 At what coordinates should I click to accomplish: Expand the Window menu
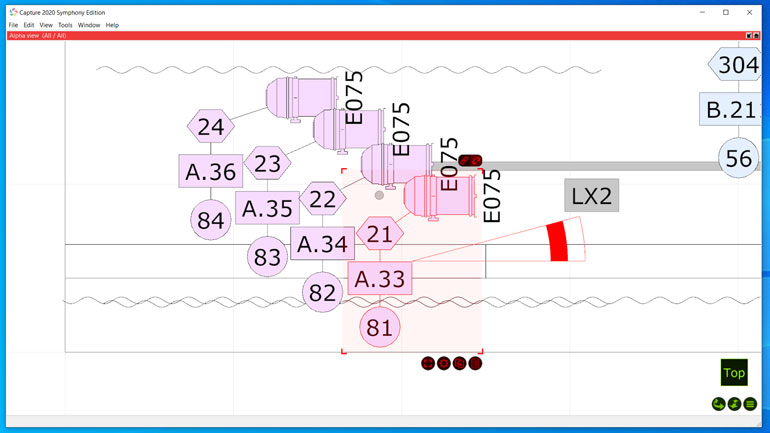89,25
